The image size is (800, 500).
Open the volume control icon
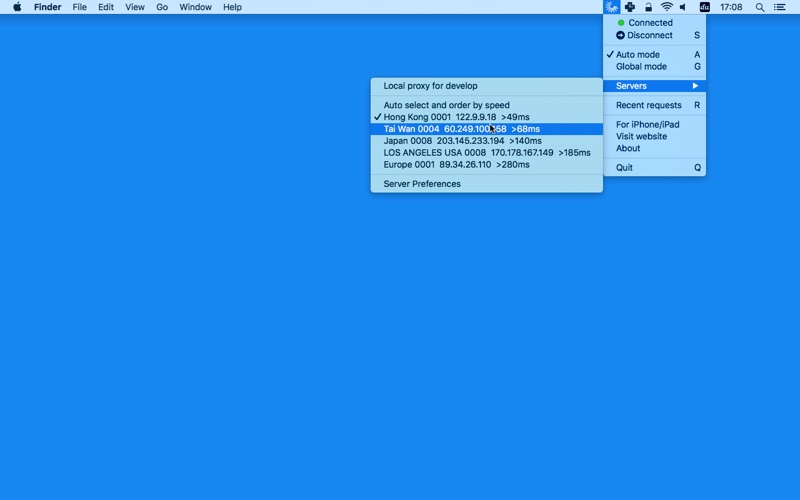pyautogui.click(x=683, y=7)
